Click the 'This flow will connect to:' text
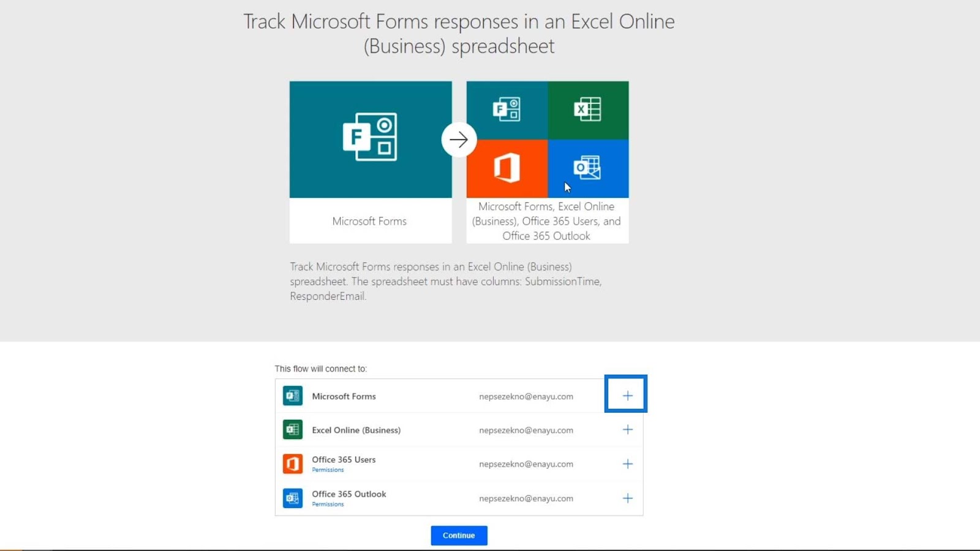The width and height of the screenshot is (980, 551). [x=320, y=369]
